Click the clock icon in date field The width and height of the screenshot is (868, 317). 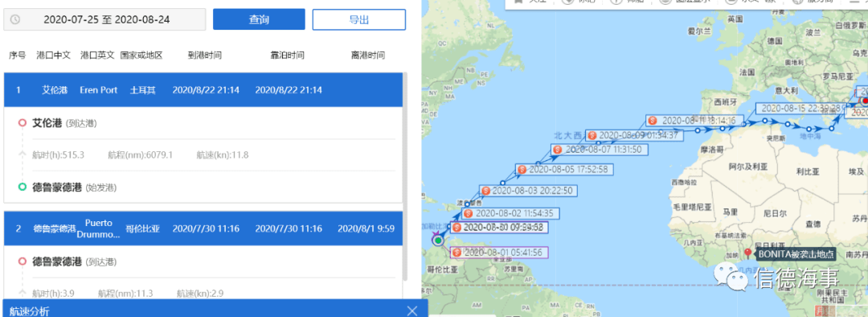(x=15, y=19)
